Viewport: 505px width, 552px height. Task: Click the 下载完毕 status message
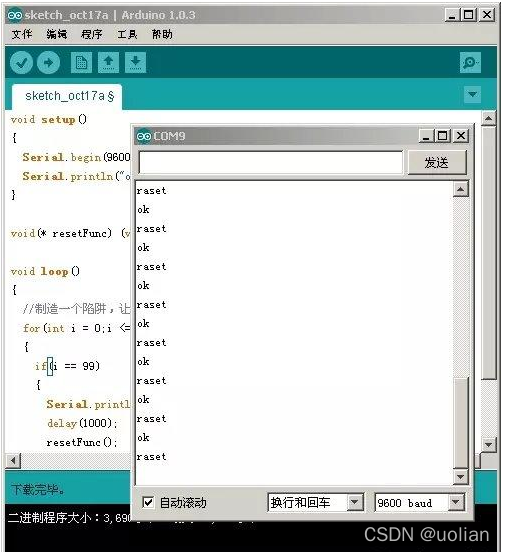point(37,490)
